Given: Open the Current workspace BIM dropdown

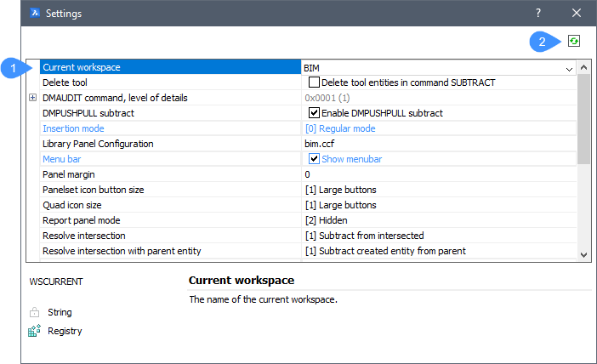Looking at the screenshot, I should click(569, 67).
